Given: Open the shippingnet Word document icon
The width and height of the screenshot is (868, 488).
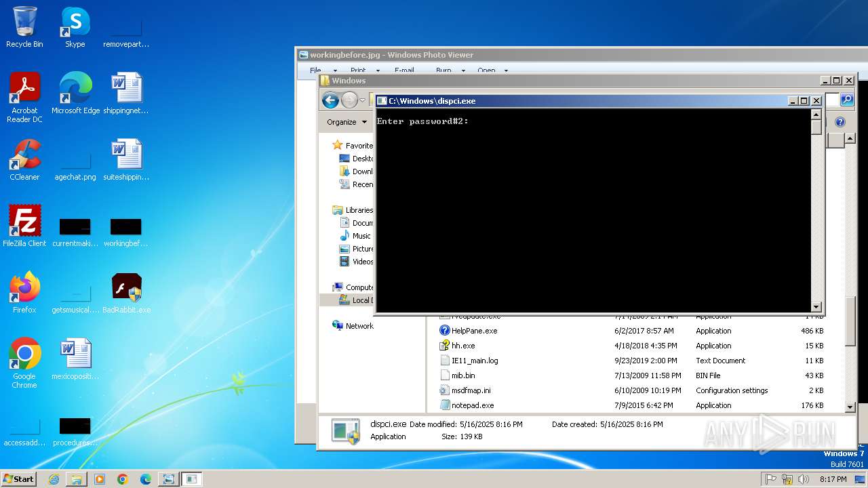Looking at the screenshot, I should click(x=126, y=94).
